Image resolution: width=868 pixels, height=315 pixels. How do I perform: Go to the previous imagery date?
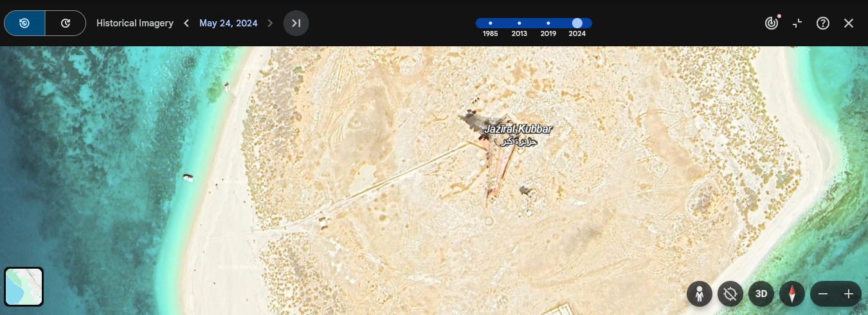[186, 23]
